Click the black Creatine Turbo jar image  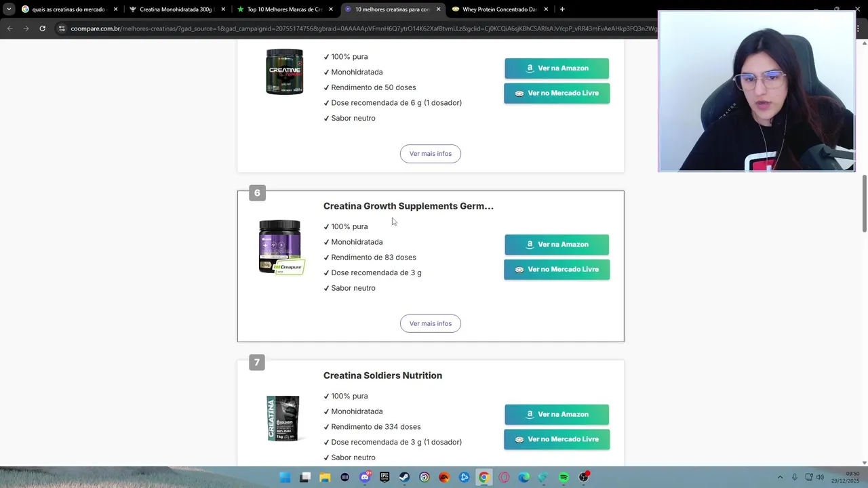[x=284, y=71]
